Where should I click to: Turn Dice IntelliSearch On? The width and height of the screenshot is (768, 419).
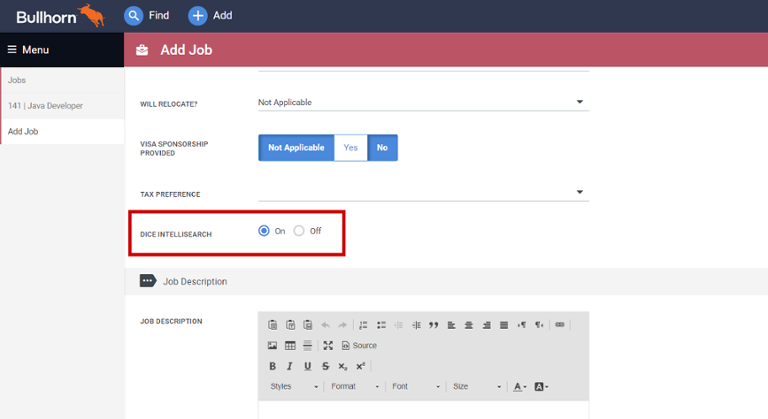coord(264,231)
